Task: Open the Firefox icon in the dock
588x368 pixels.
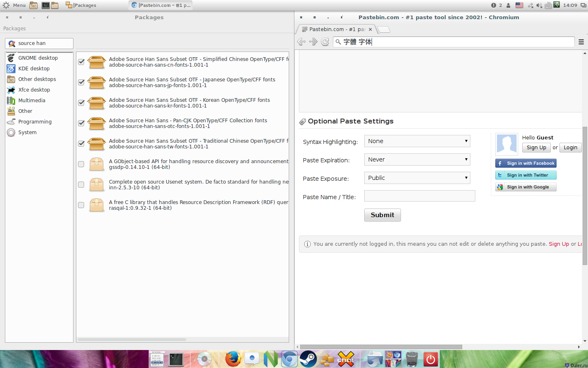Action: (x=233, y=359)
